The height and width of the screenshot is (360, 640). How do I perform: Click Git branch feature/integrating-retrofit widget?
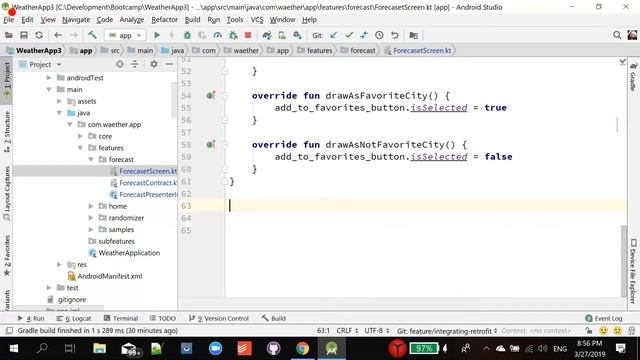447,331
